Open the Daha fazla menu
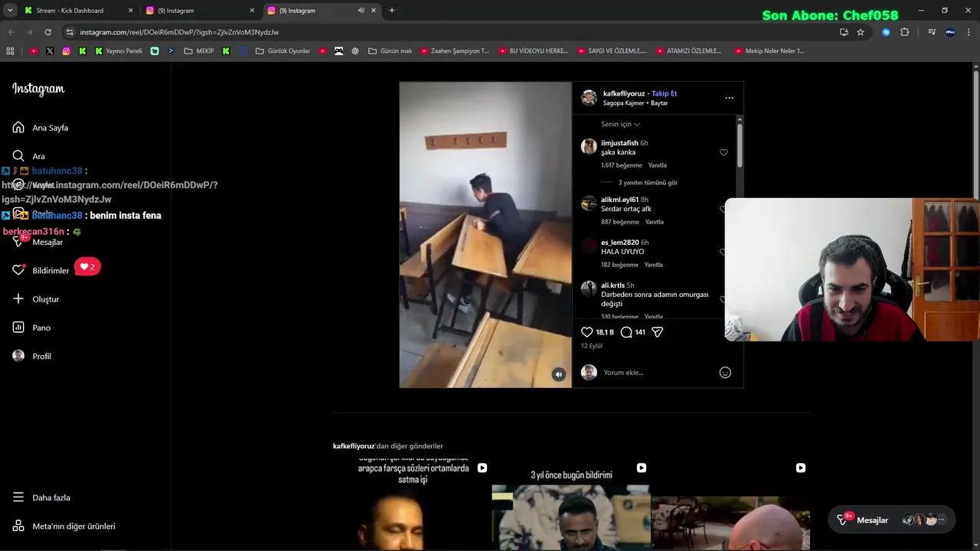980x551 pixels. point(41,497)
